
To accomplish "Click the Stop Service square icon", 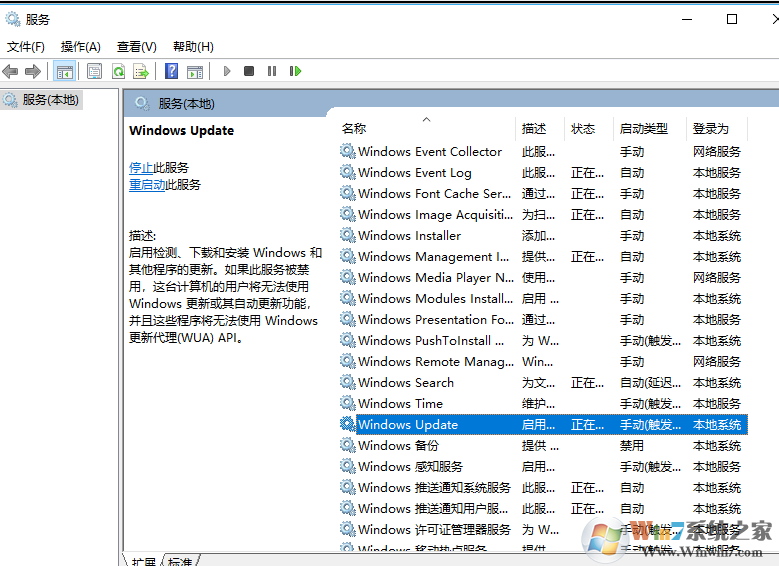I will [x=249, y=71].
